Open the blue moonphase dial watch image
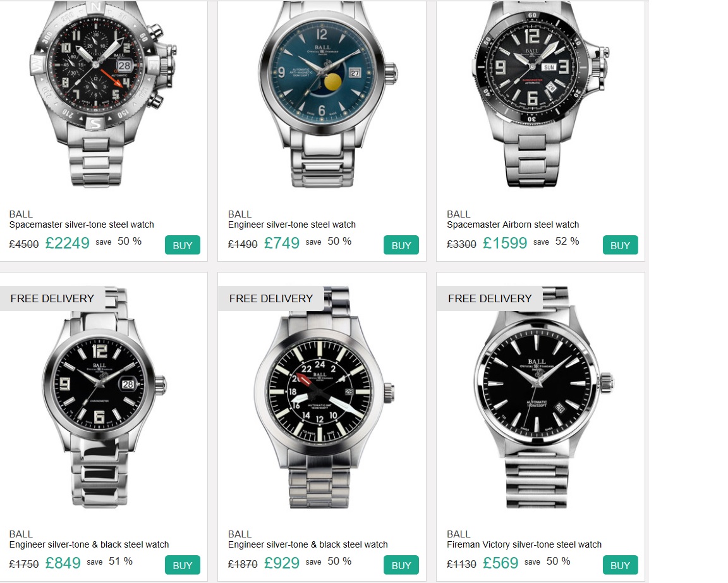728x583 pixels. point(325,93)
